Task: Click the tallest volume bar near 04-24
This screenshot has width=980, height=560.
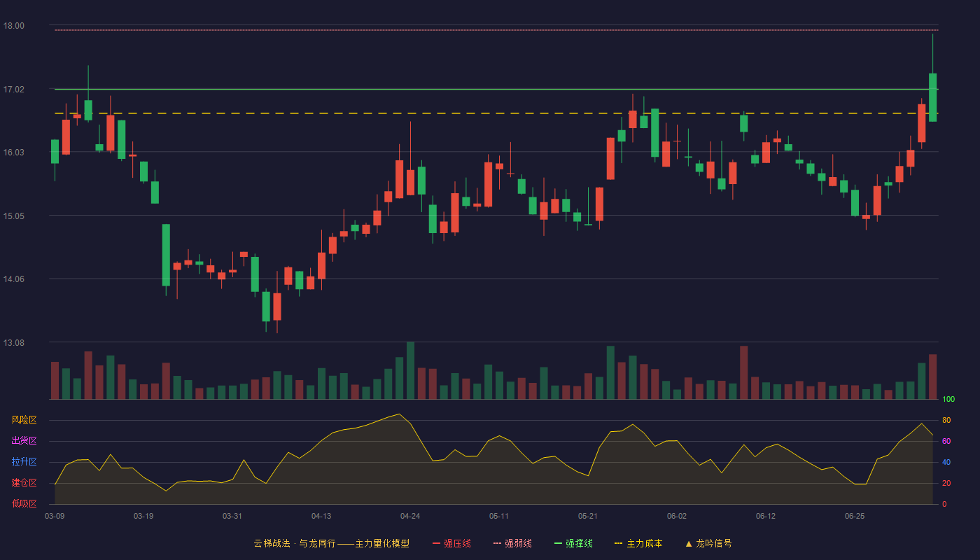Action: tap(410, 370)
